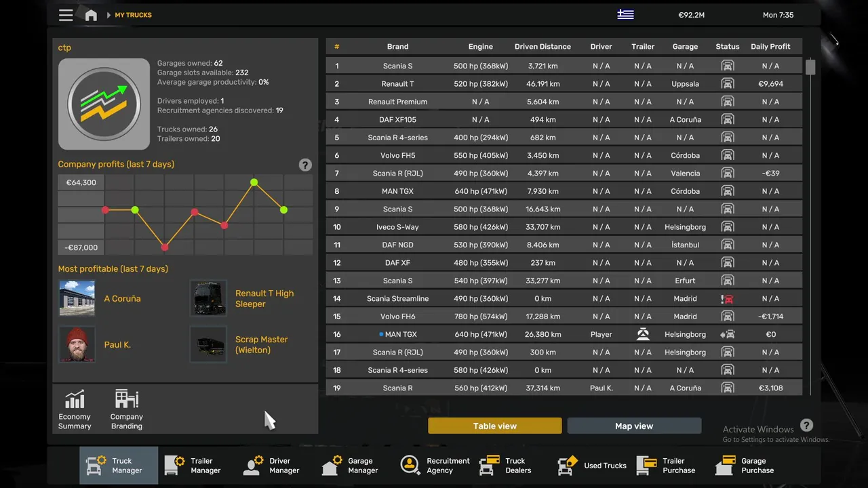Screen dimensions: 868x488
Task: Open Economy Summary
Action: coord(75,410)
